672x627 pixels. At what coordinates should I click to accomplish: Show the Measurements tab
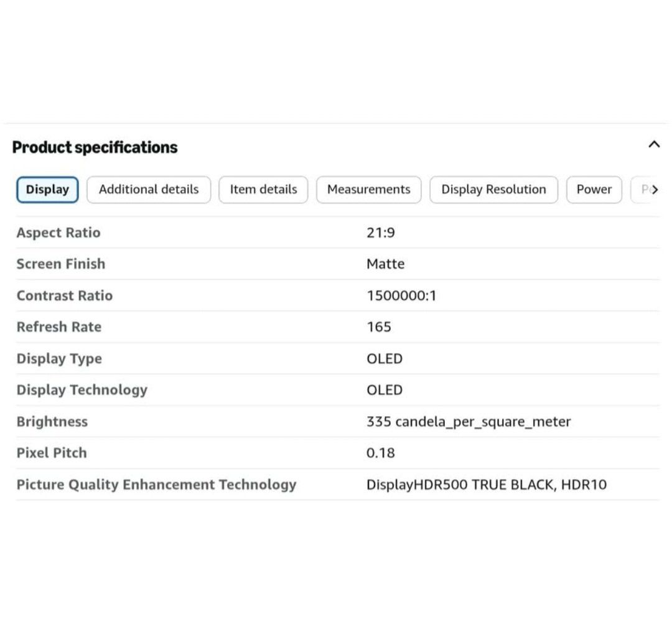[369, 190]
